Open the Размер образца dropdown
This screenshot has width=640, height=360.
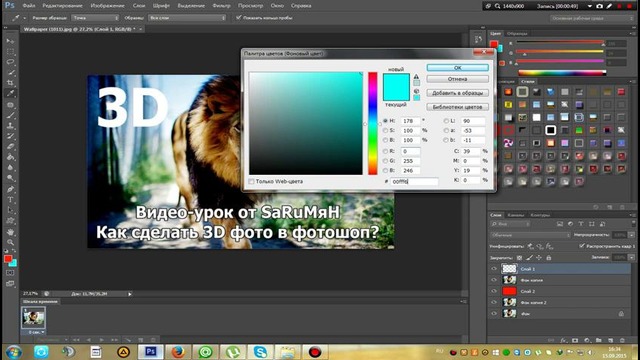click(95, 18)
